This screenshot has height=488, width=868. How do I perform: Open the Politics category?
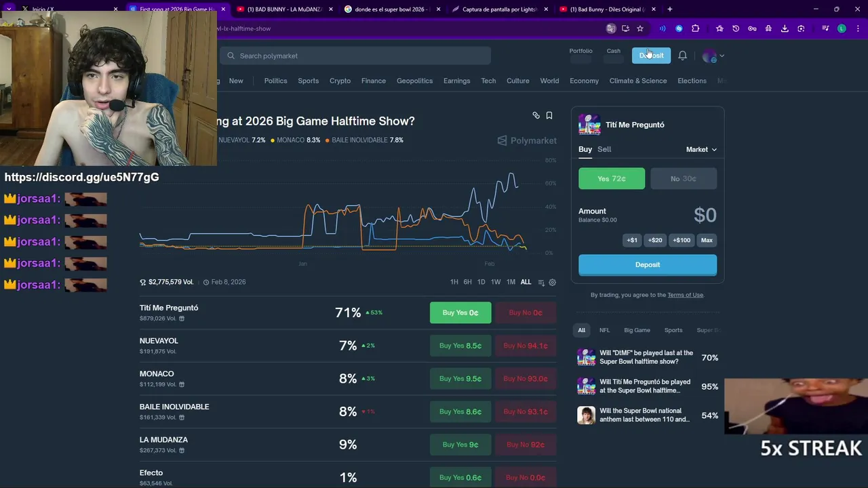coord(275,81)
